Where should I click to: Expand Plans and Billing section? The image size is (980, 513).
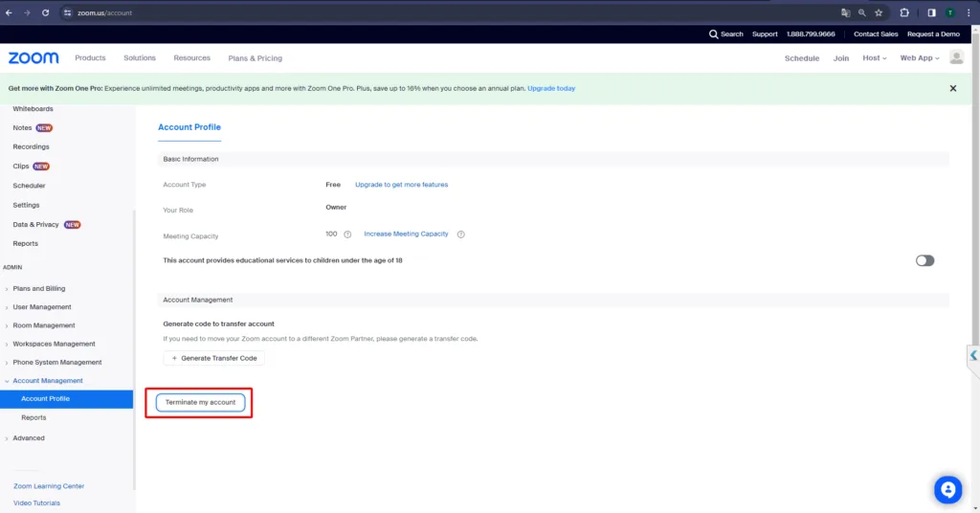tap(39, 288)
